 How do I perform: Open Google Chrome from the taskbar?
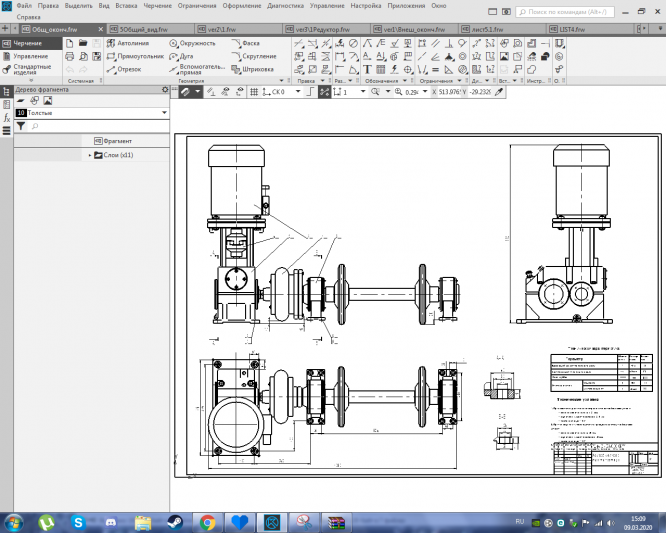pos(207,521)
